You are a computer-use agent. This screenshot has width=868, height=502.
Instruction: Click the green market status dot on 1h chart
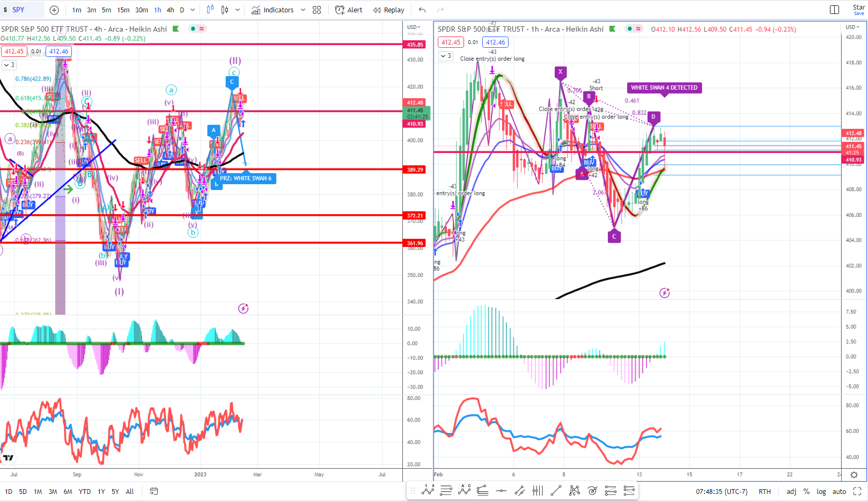[629, 28]
